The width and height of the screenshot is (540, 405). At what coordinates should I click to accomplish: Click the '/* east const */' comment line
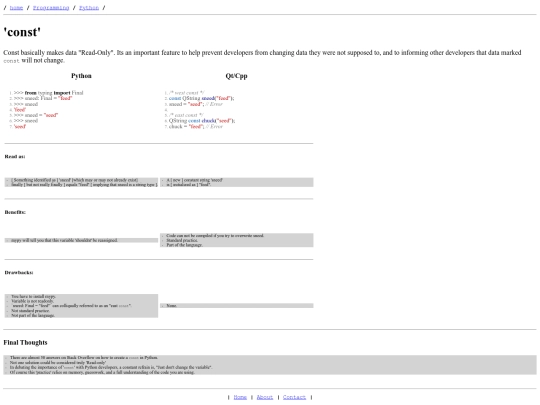[186, 115]
